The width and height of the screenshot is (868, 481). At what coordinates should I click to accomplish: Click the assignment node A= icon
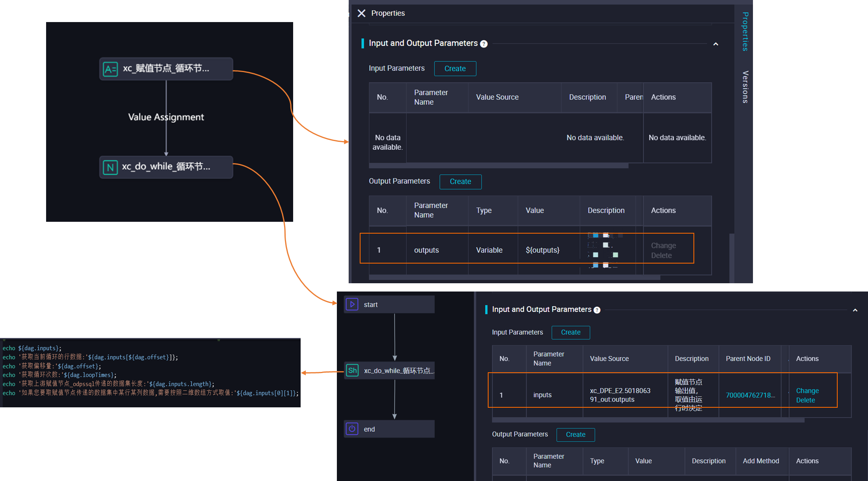point(110,69)
